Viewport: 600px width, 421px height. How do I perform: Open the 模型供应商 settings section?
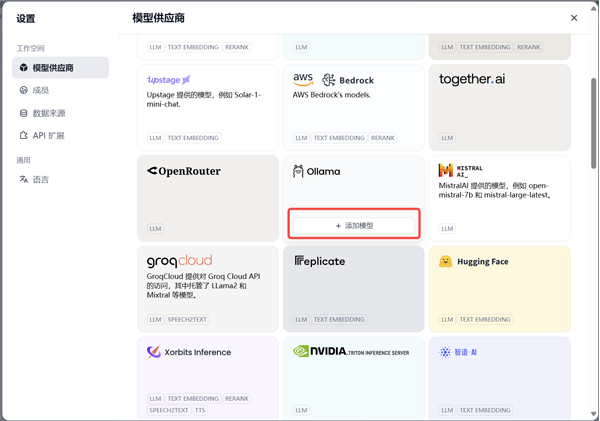(60, 68)
